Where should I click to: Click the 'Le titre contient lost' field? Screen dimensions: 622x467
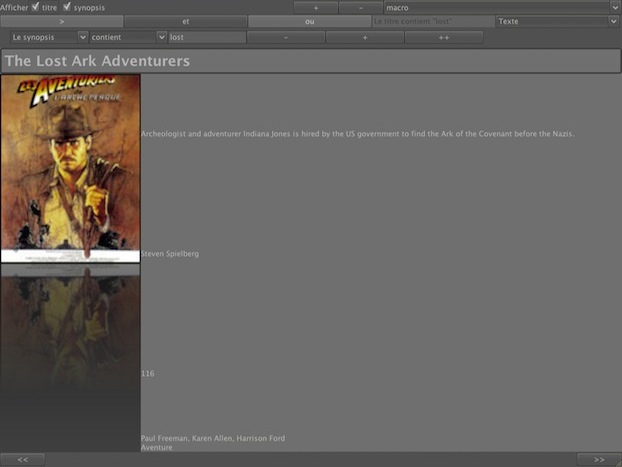tap(433, 21)
